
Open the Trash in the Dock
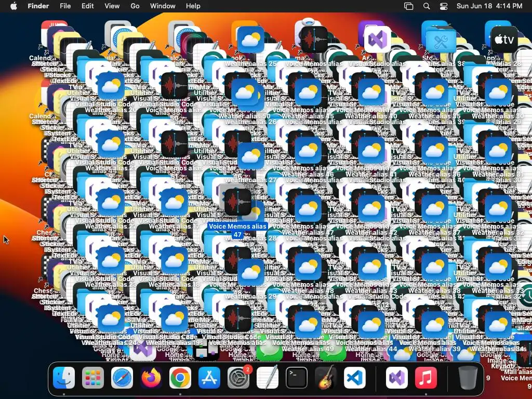pyautogui.click(x=468, y=378)
